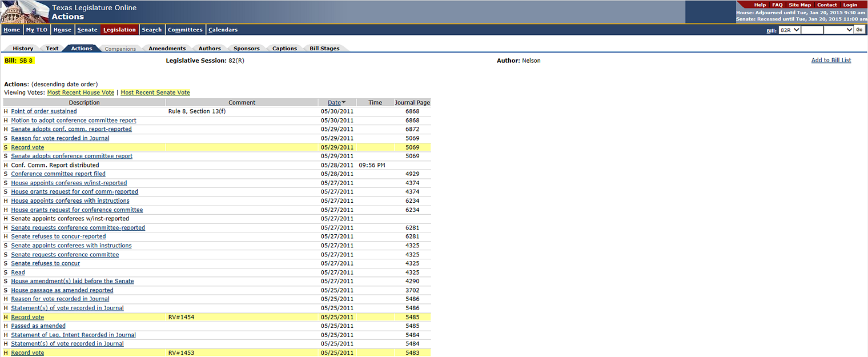
Task: Click My TLO in navigation bar
Action: point(37,30)
